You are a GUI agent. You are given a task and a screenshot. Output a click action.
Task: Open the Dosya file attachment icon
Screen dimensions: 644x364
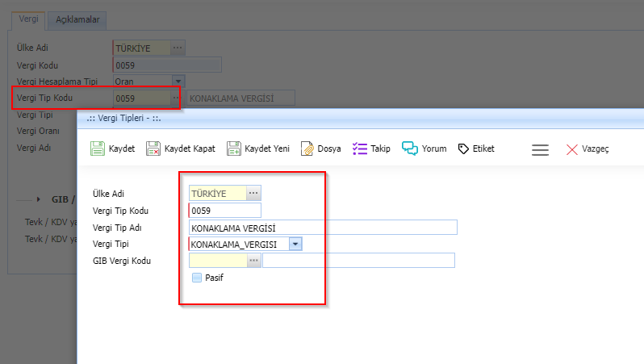307,149
